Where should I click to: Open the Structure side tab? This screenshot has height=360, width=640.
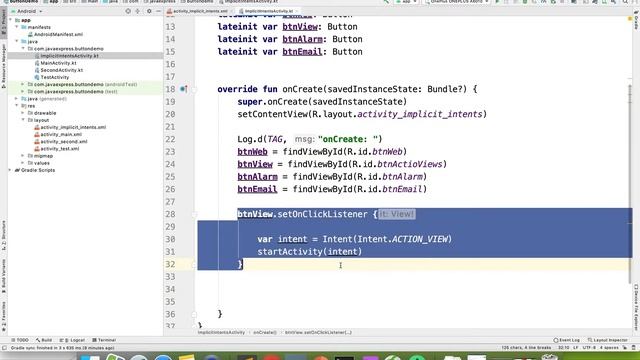coord(4,236)
